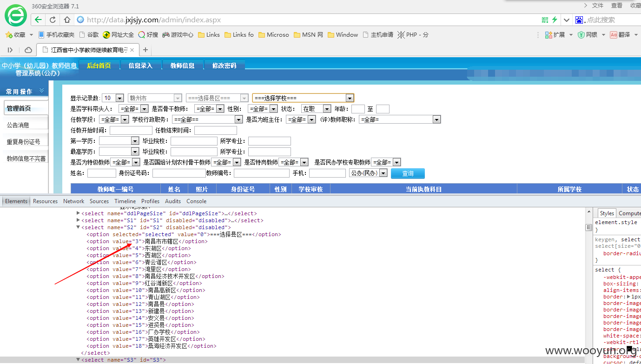Screen dimensions: 641x364
Task: Open the Microso bookmark folder
Action: (x=273, y=34)
